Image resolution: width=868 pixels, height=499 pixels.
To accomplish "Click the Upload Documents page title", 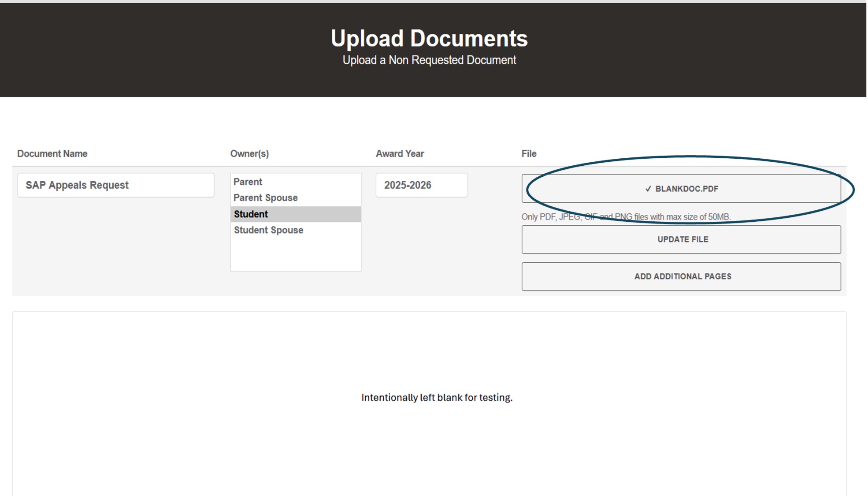I will 429,38.
